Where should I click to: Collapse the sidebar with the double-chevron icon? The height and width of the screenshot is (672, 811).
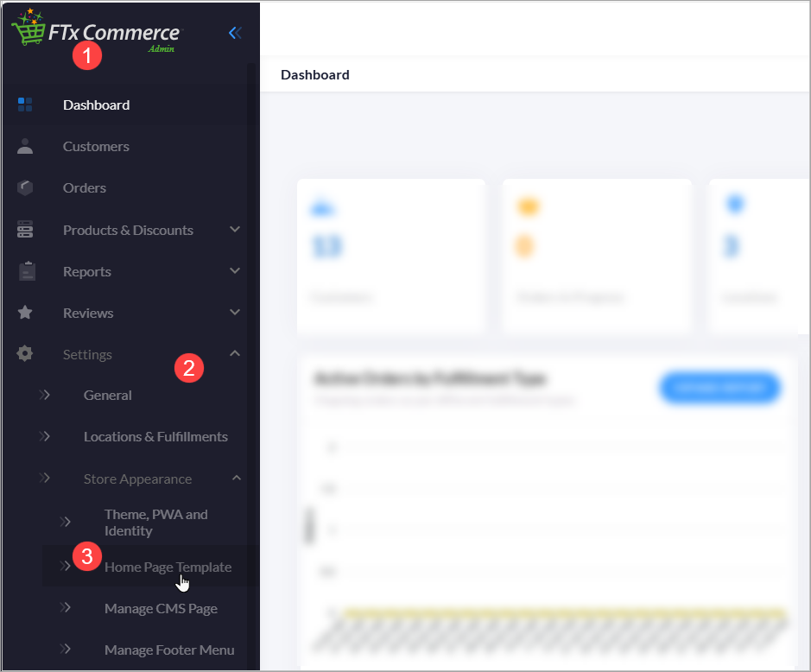(235, 33)
